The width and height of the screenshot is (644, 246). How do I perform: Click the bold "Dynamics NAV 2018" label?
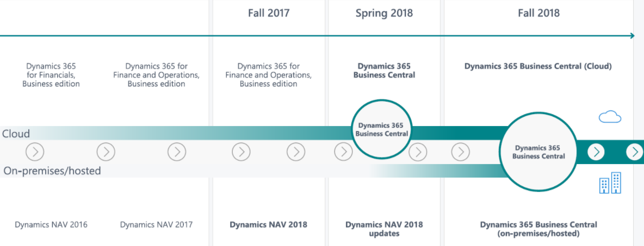268,225
